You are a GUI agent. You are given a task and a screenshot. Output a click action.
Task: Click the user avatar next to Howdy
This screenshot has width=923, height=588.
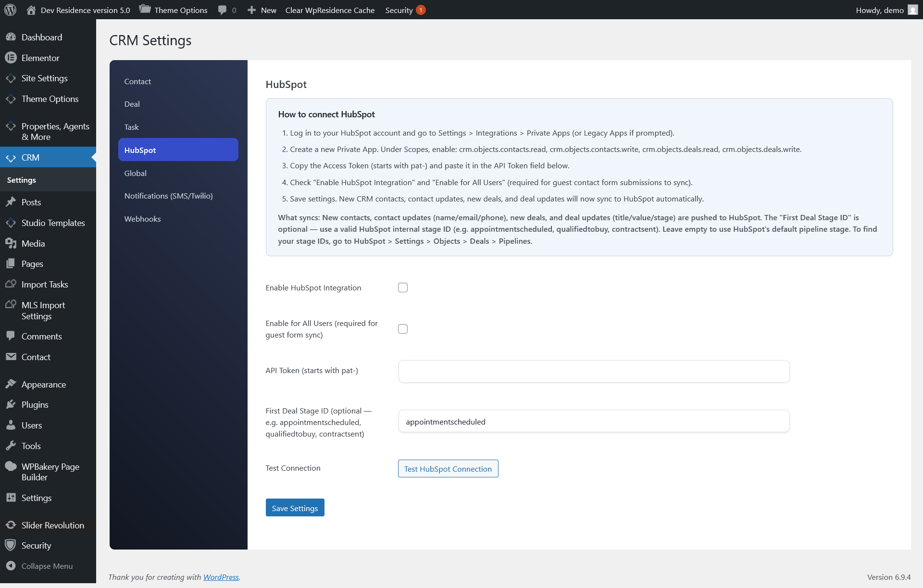coord(912,10)
